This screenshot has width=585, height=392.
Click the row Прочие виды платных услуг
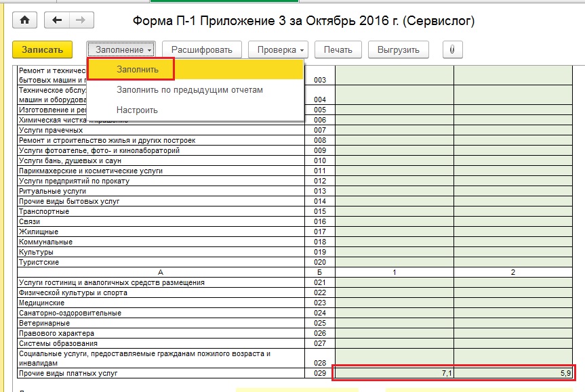click(x=161, y=373)
